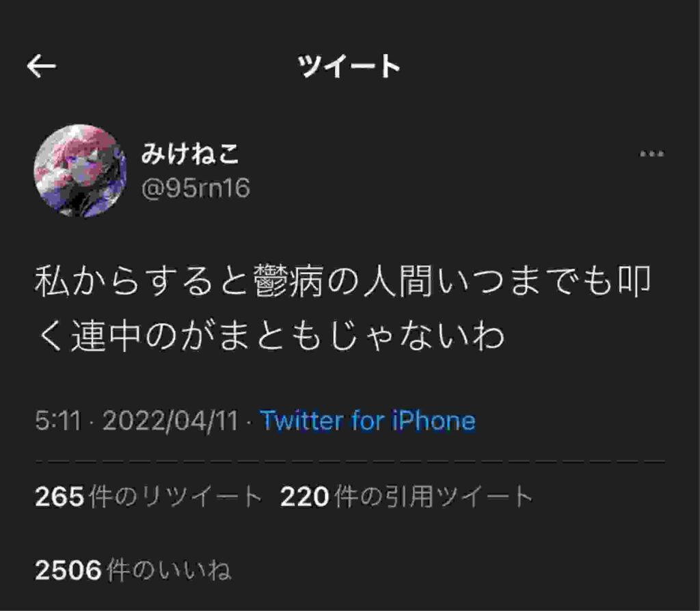Viewport: 700px width, 611px height.
Task: Show the 2506 件のいいね likes list
Action: [133, 570]
